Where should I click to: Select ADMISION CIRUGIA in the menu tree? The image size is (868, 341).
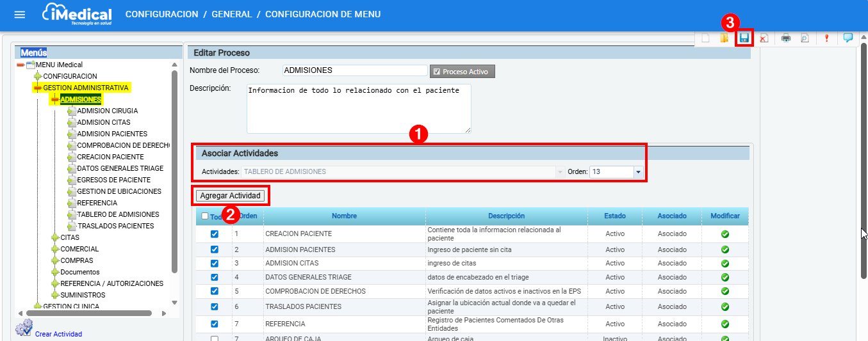(107, 111)
